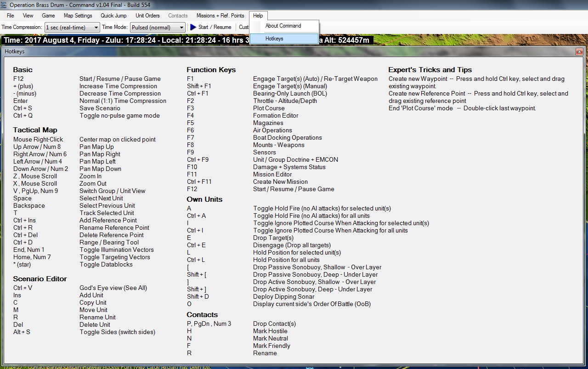Click the 'Damage + Systems Status' text

click(289, 167)
